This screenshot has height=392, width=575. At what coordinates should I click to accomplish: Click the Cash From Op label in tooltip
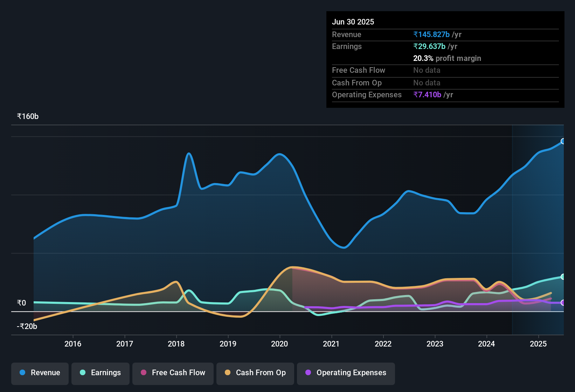(x=357, y=83)
